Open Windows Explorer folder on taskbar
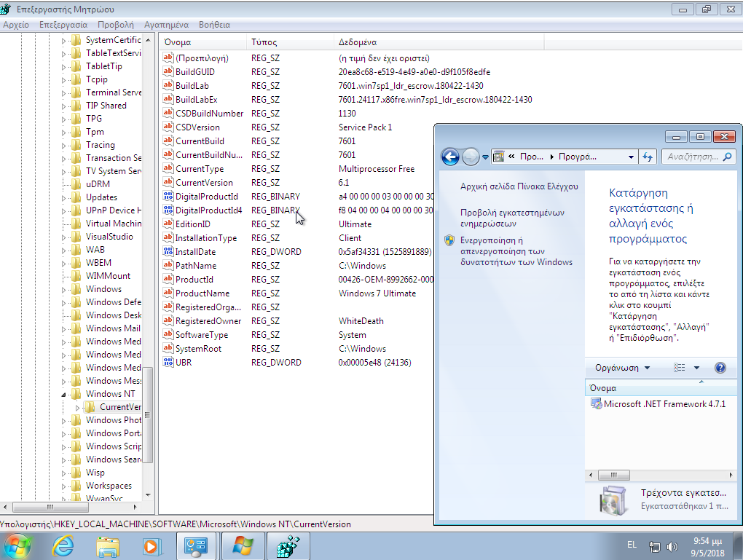Viewport: 743px width, 560px height. point(108,546)
